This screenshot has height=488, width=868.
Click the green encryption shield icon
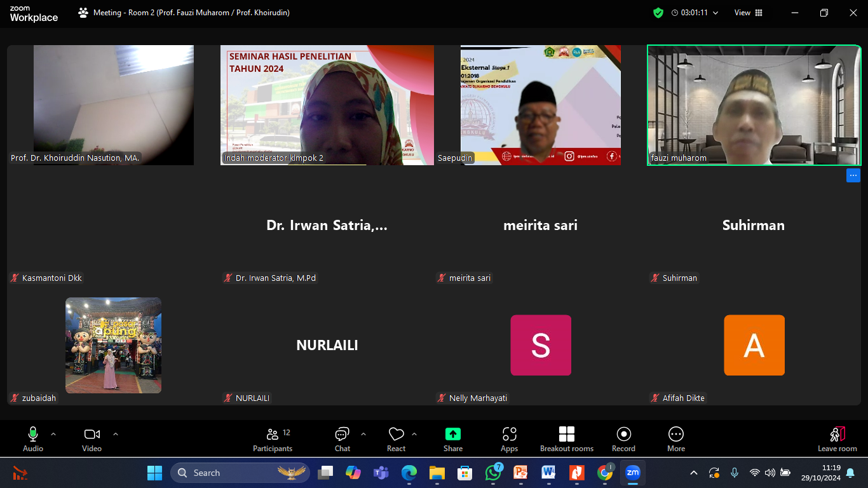(658, 13)
